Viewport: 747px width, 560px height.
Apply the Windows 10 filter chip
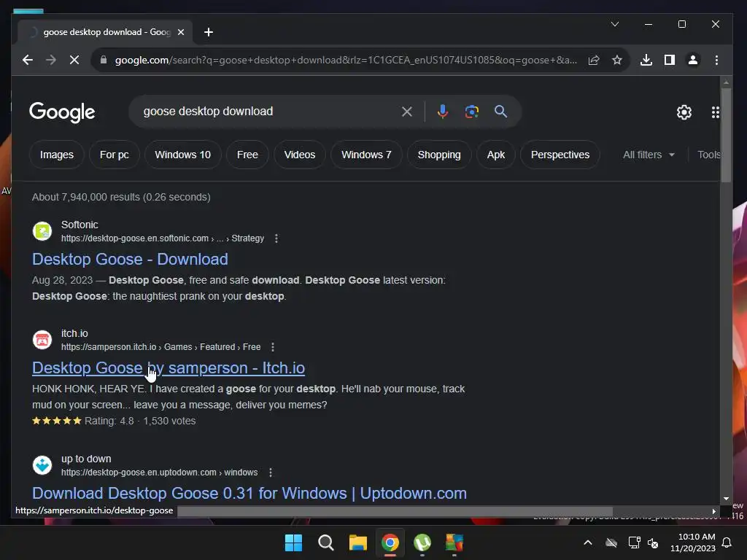point(182,155)
